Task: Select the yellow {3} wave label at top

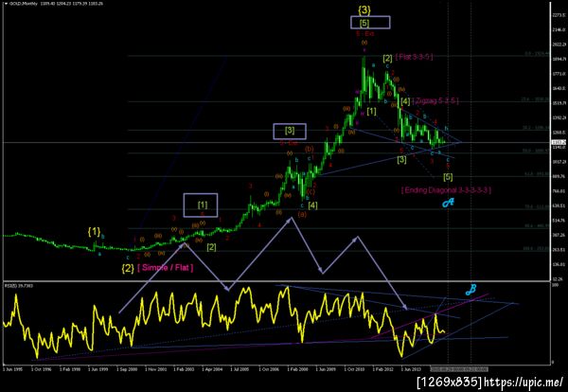Action: (x=364, y=10)
